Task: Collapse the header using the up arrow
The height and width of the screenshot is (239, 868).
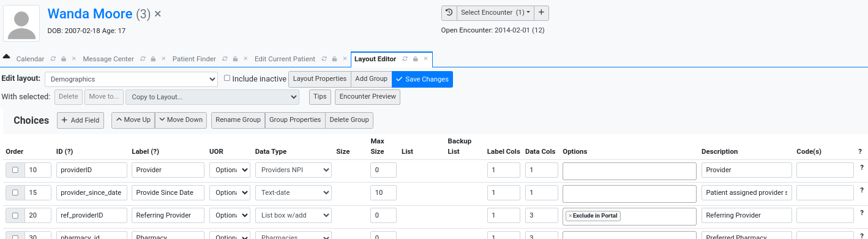Action: pos(7,56)
